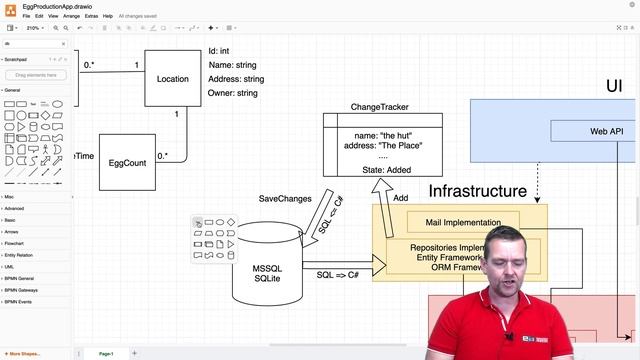
Task: Expand the Entity Relation shapes section
Action: (x=18, y=255)
